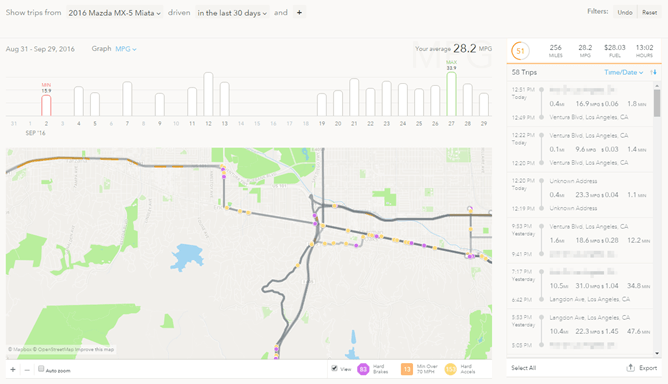Add another filter with plus button
This screenshot has width=668, height=384.
pyautogui.click(x=299, y=13)
